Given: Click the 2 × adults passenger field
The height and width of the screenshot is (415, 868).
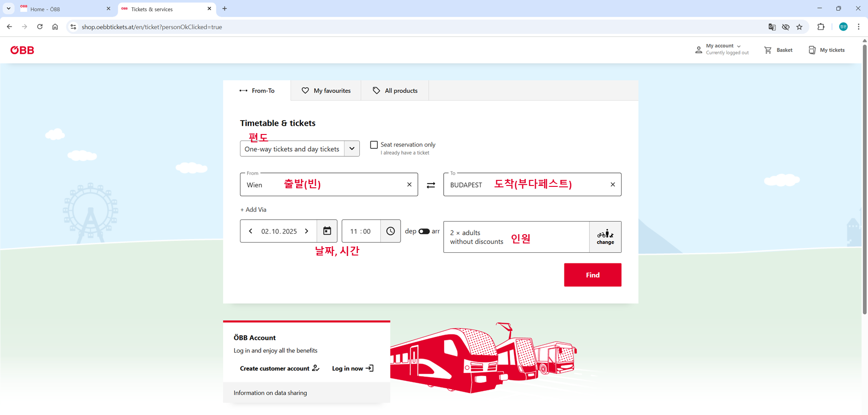Looking at the screenshot, I should point(516,237).
